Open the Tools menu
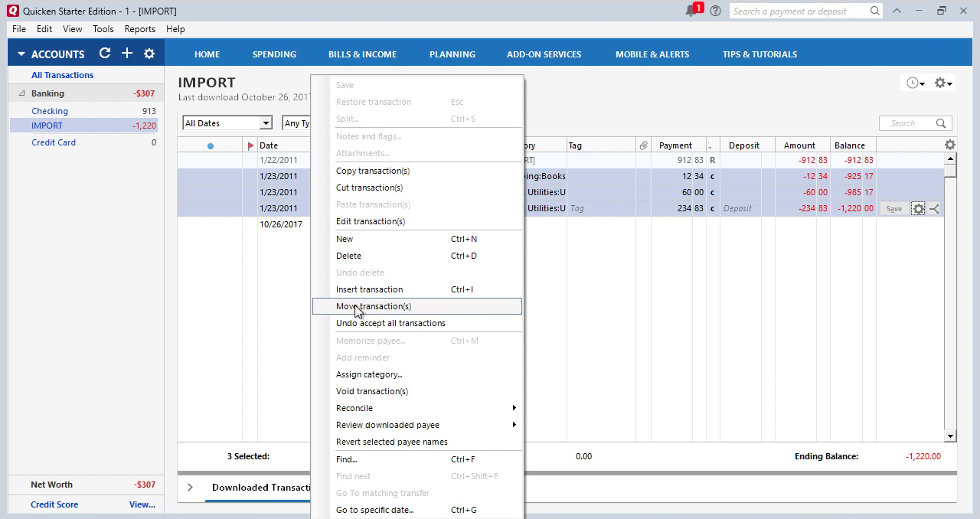 pos(103,29)
